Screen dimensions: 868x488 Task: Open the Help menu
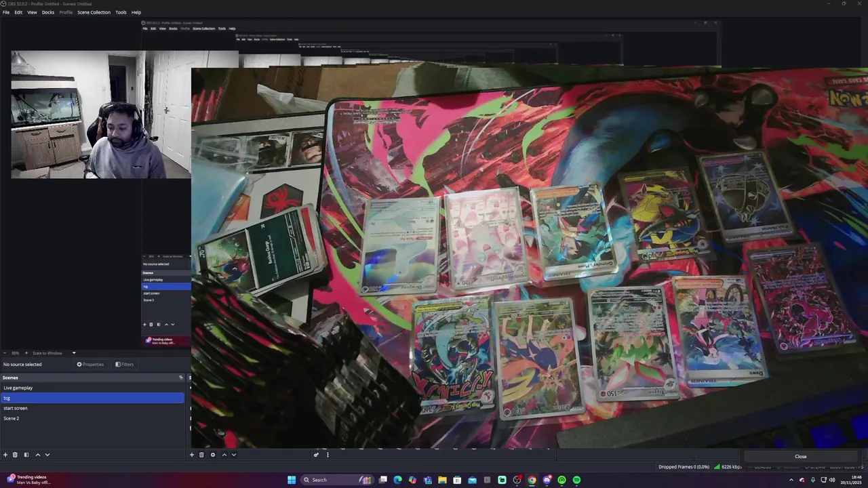pyautogui.click(x=136, y=12)
